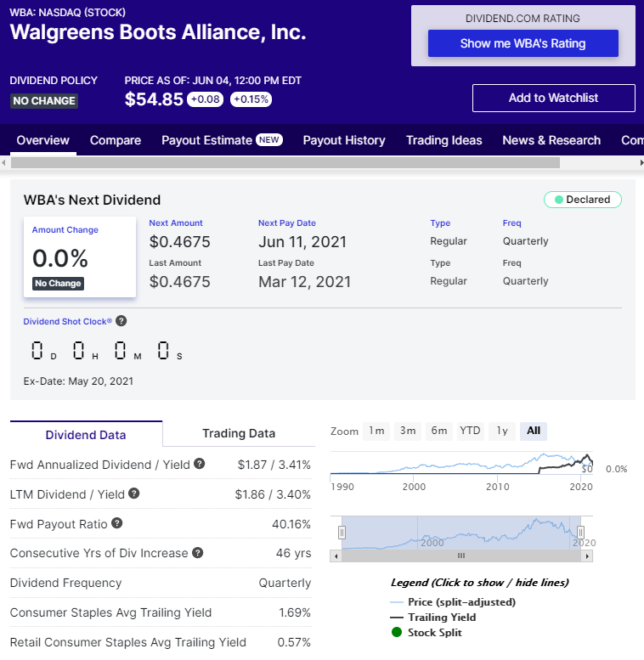Viewport: 644px width, 660px height.
Task: Toggle Stock Split markers in legend
Action: click(427, 632)
